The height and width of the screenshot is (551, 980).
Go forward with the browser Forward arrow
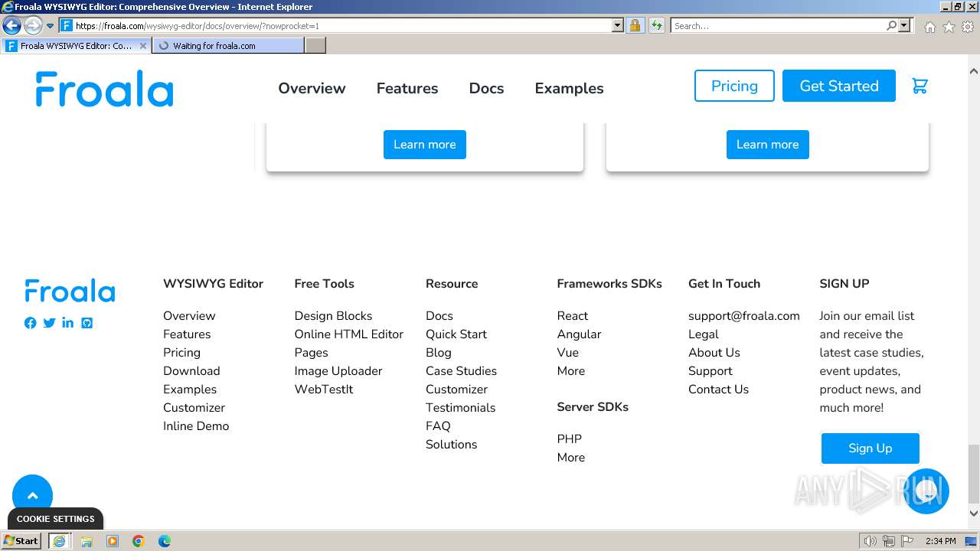(x=33, y=25)
